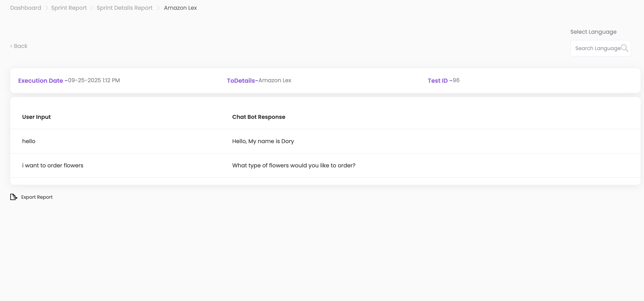Select Amazon Lex breadcrumb item
The height and width of the screenshot is (301, 644).
tap(180, 8)
